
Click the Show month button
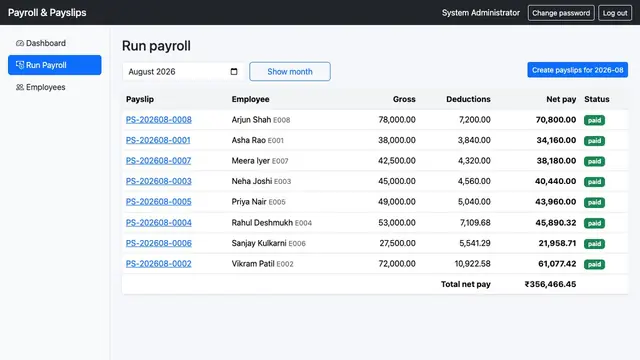[290, 71]
